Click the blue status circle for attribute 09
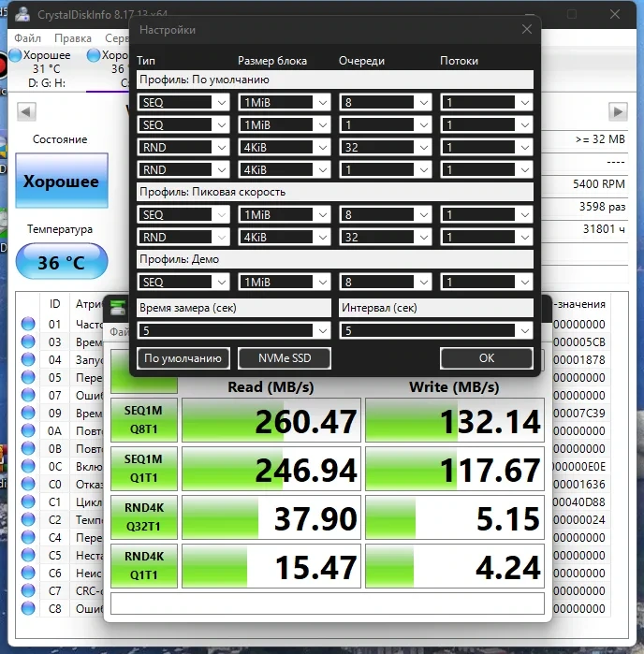Viewport: 644px width, 654px height. tap(28, 413)
